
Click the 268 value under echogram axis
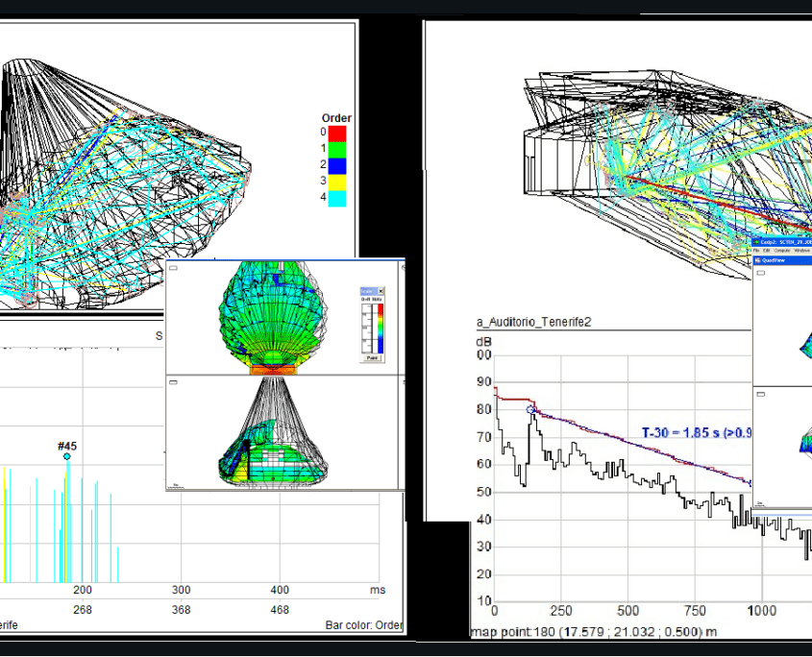coord(83,610)
